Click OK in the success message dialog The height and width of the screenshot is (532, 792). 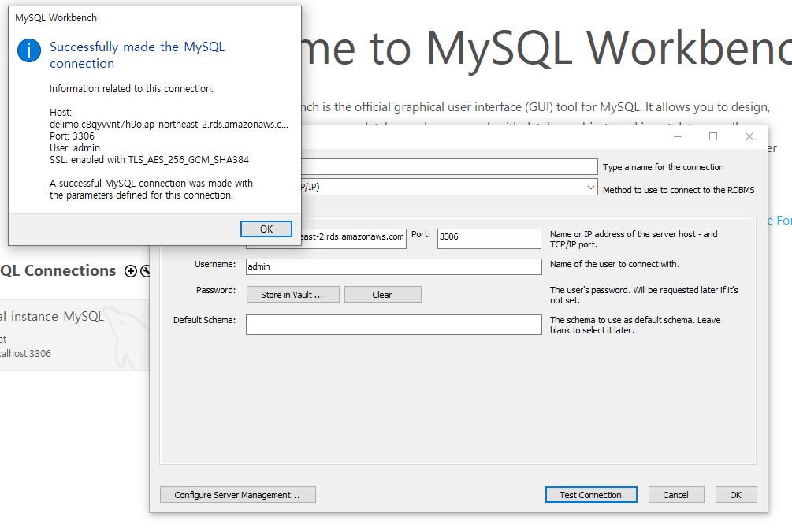[x=266, y=229]
